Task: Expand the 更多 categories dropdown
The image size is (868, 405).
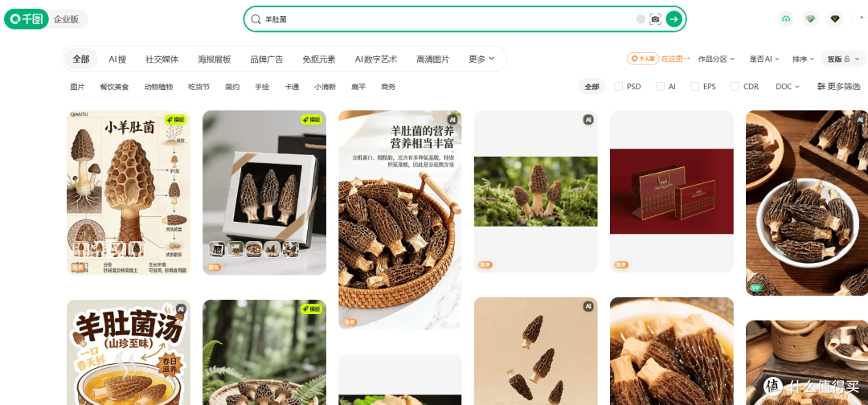Action: click(481, 59)
